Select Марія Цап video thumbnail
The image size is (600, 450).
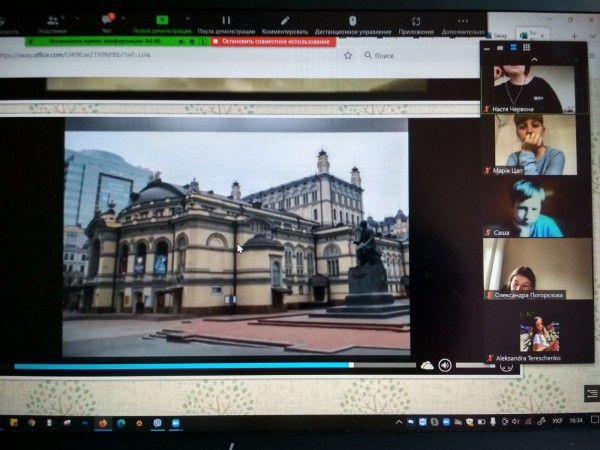535,145
